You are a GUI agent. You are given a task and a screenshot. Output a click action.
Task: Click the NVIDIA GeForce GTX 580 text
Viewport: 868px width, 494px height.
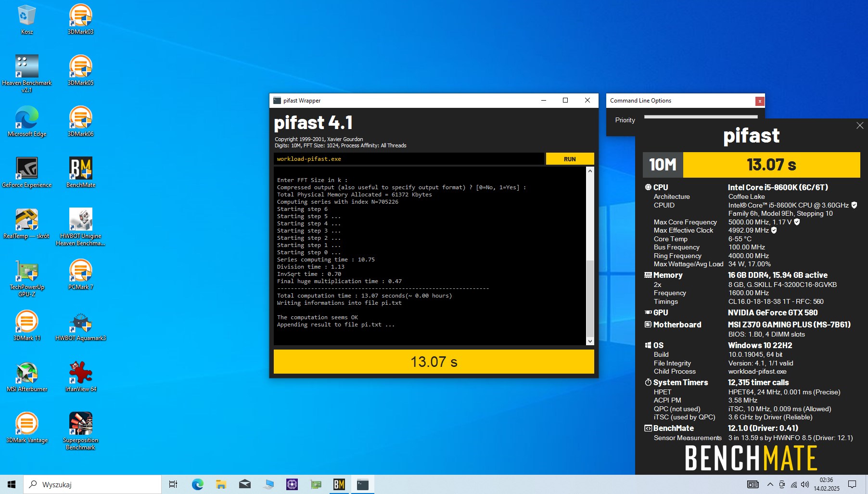click(773, 312)
